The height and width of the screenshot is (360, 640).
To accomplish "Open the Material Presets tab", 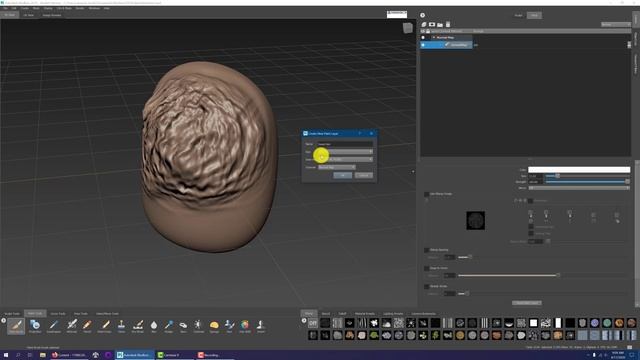I will pyautogui.click(x=364, y=313).
